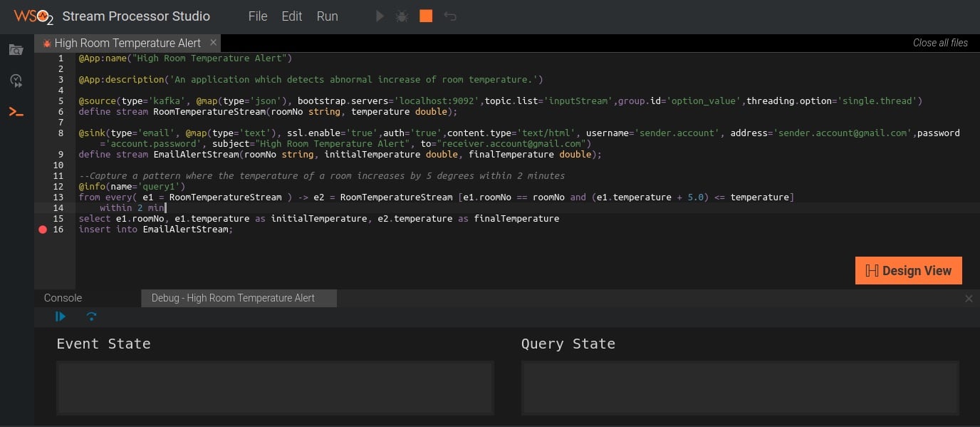Switch to the Console tab

coord(63,298)
